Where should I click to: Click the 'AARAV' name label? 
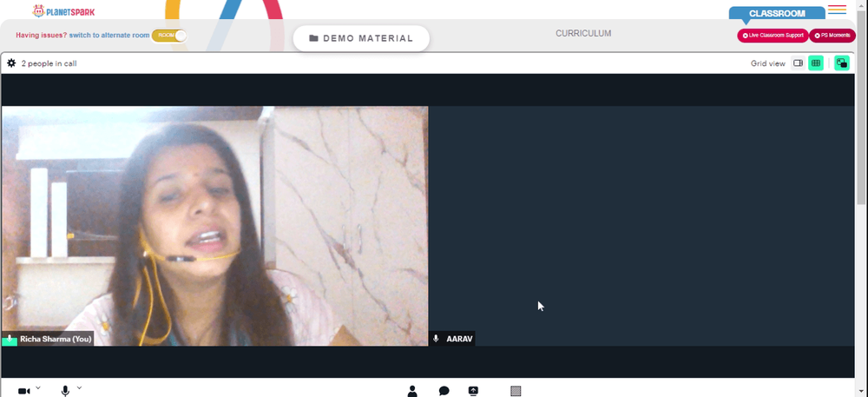point(459,339)
